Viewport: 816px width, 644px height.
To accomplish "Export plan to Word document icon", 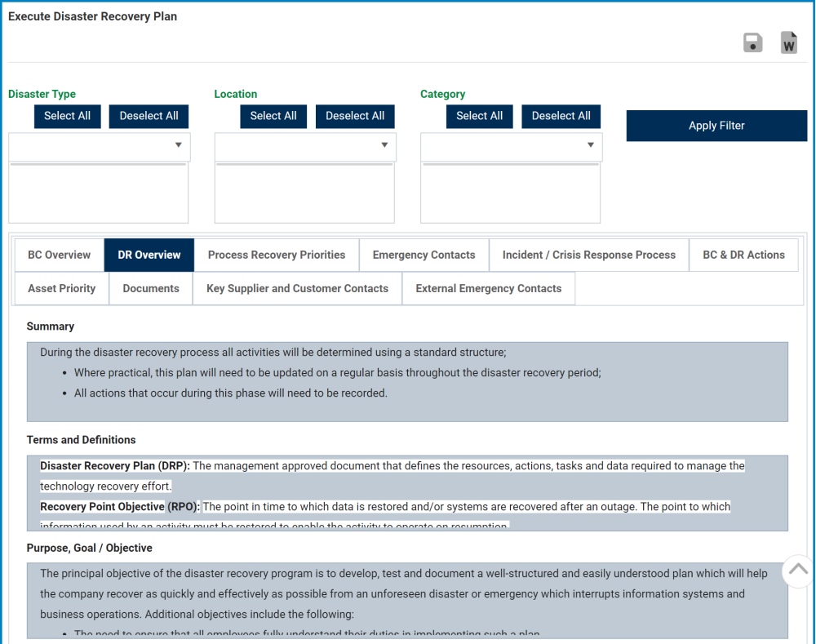I will (789, 42).
